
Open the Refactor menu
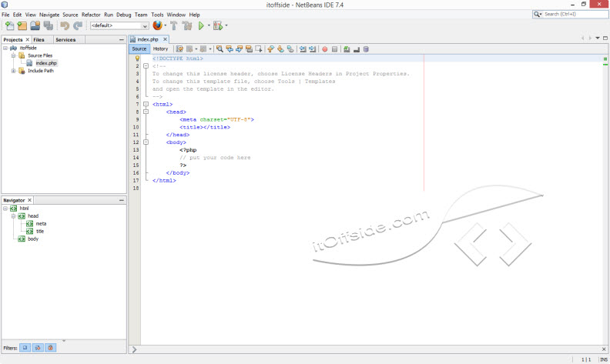[x=91, y=15]
